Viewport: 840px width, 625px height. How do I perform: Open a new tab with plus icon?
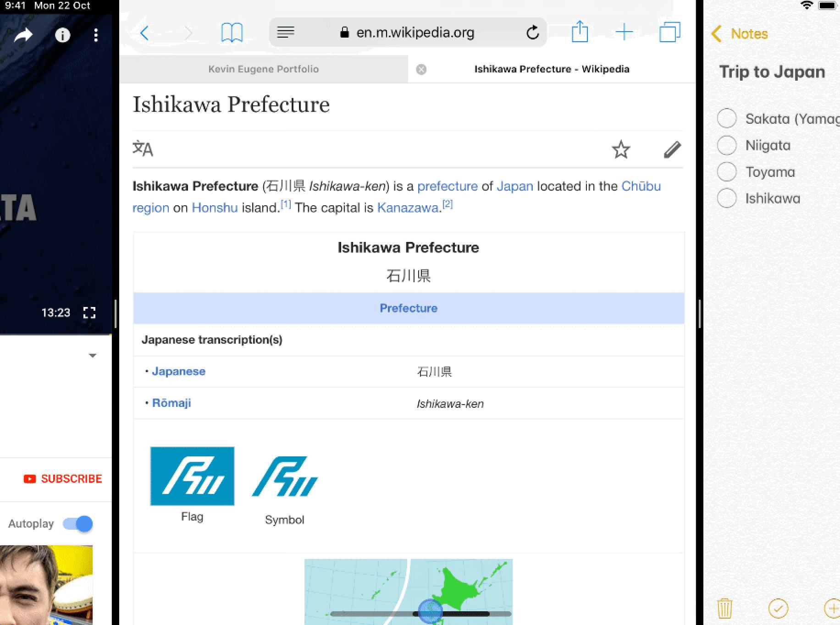click(x=624, y=32)
